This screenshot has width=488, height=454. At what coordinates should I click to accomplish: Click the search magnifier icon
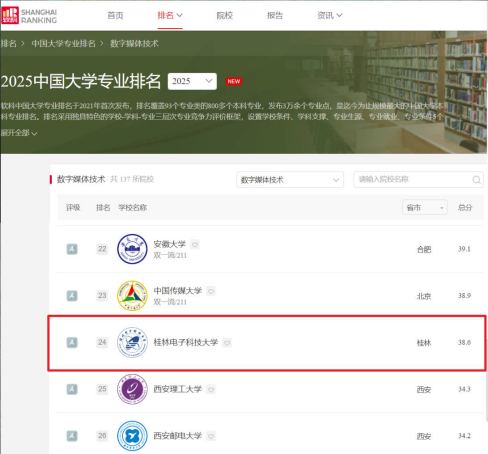476,180
